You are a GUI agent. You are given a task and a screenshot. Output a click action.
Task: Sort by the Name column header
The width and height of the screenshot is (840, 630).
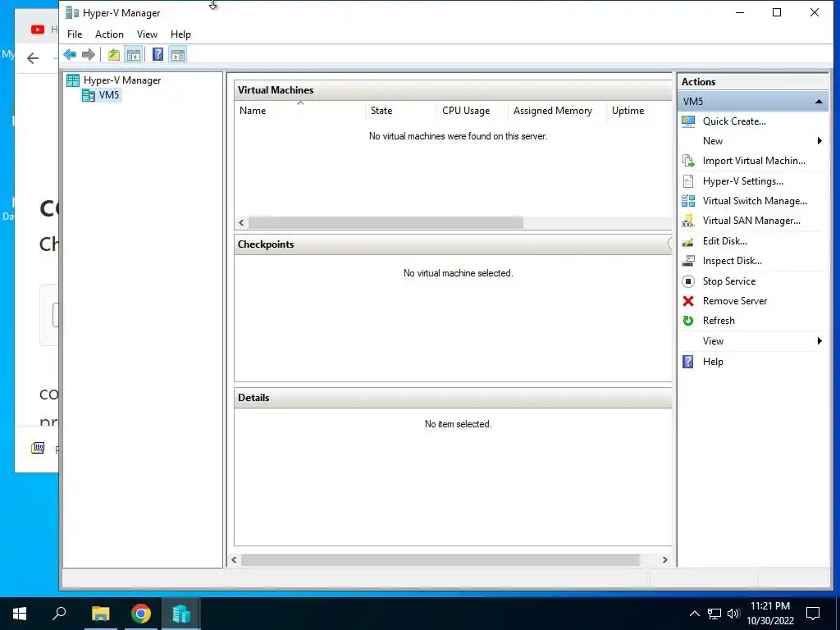(x=300, y=111)
